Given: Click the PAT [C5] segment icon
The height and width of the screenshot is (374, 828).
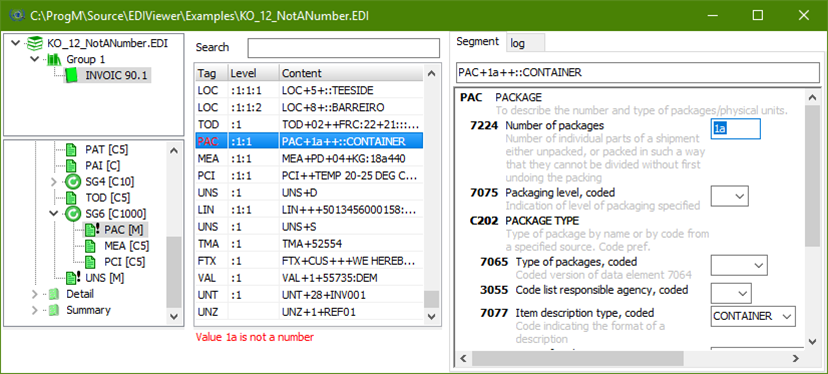Looking at the screenshot, I should [x=71, y=149].
